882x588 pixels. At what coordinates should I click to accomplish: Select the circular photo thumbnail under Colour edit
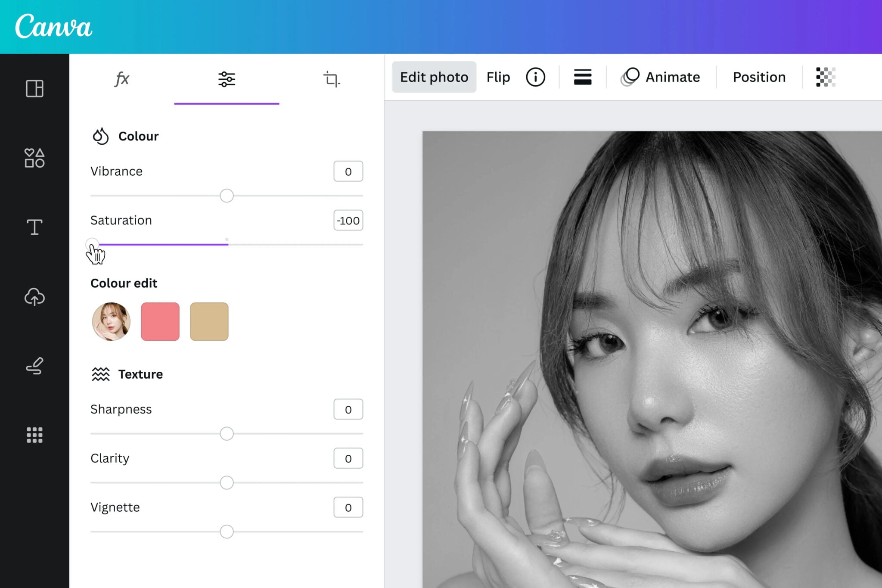click(111, 321)
